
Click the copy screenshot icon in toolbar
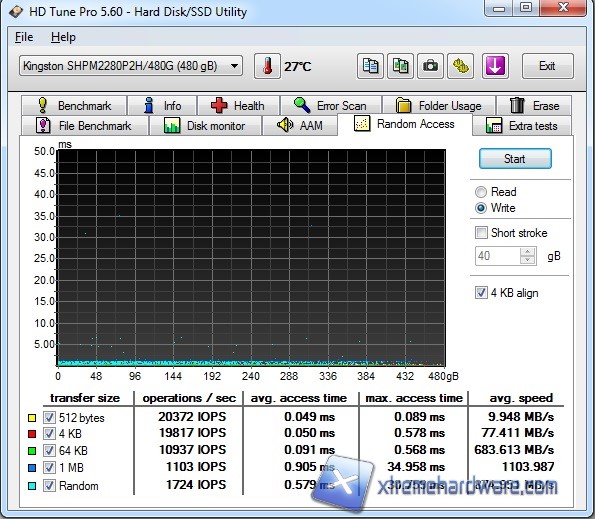click(x=400, y=66)
